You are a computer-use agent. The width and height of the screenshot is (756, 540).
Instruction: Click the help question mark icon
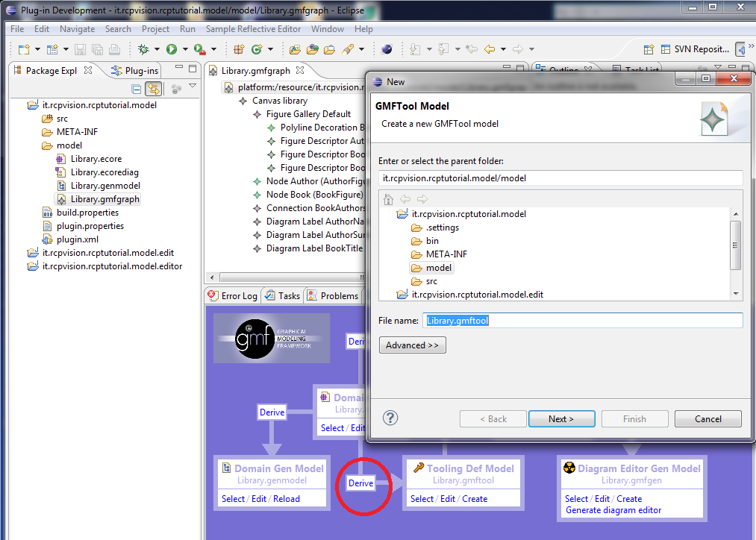[x=390, y=418]
